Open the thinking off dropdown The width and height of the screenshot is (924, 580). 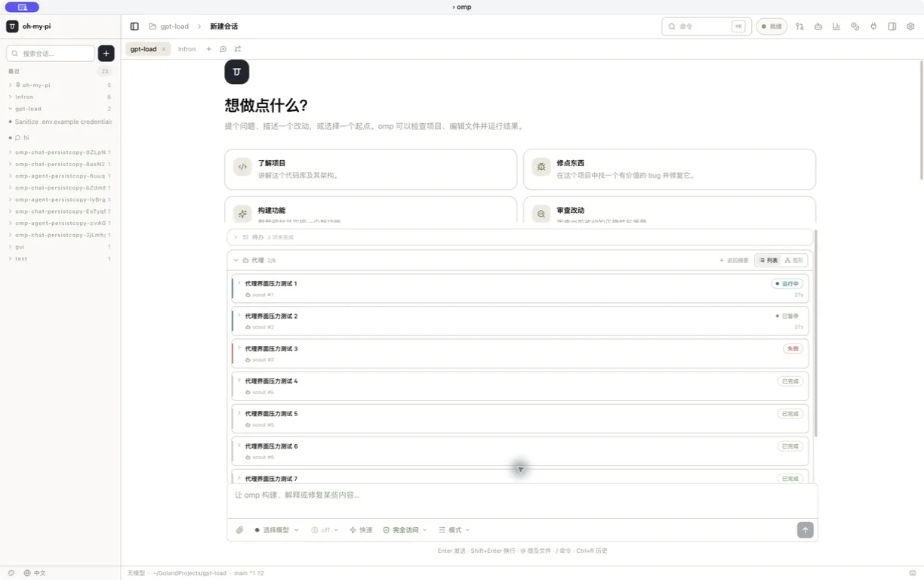pyautogui.click(x=325, y=530)
